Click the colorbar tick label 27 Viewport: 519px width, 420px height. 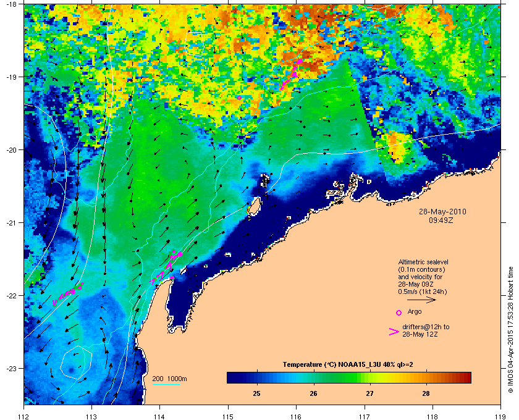click(369, 393)
